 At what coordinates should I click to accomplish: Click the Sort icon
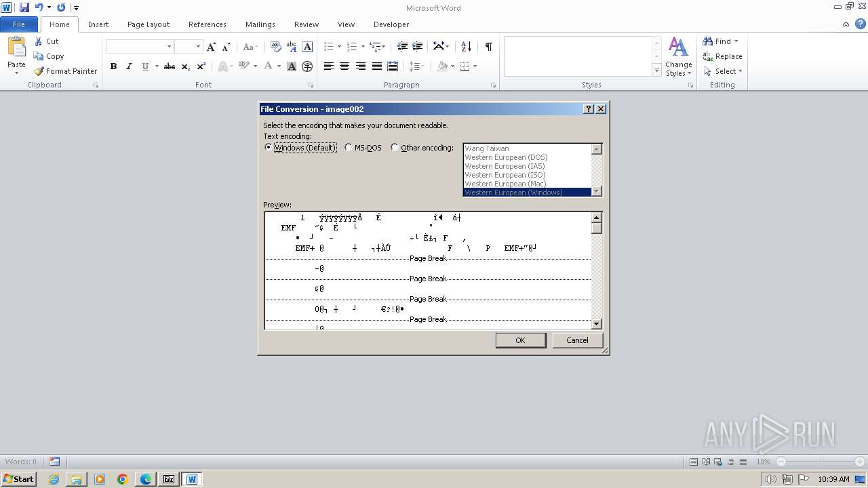(x=466, y=47)
